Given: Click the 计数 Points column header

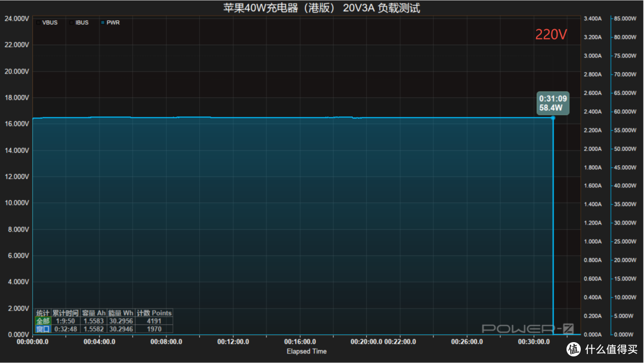Looking at the screenshot, I should [x=154, y=313].
